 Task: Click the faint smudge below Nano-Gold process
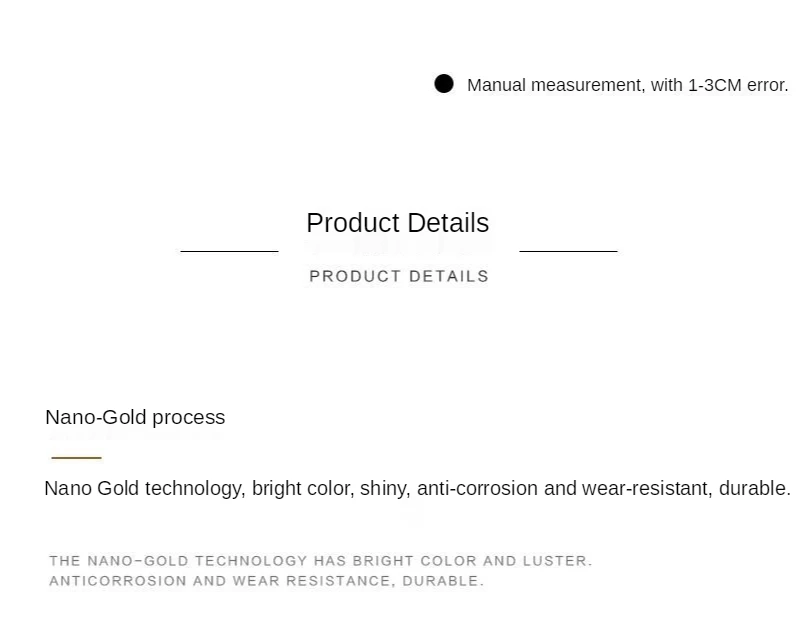tap(133, 437)
